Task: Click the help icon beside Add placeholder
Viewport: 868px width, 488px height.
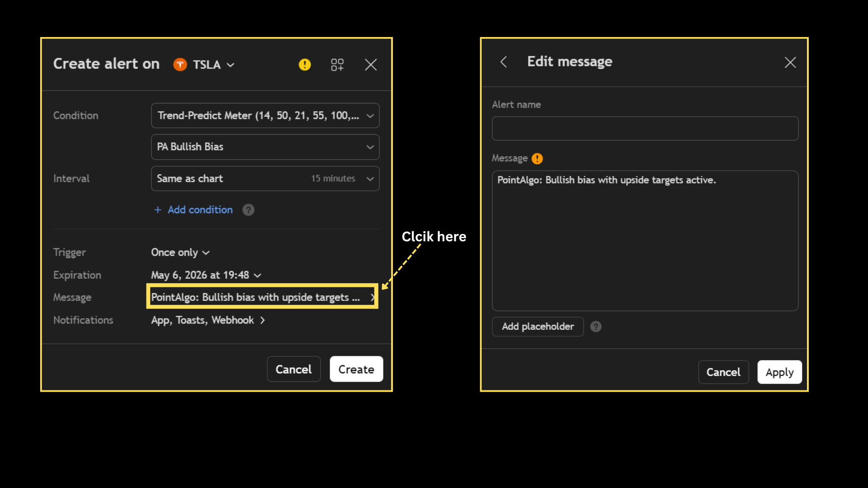Action: (x=595, y=326)
